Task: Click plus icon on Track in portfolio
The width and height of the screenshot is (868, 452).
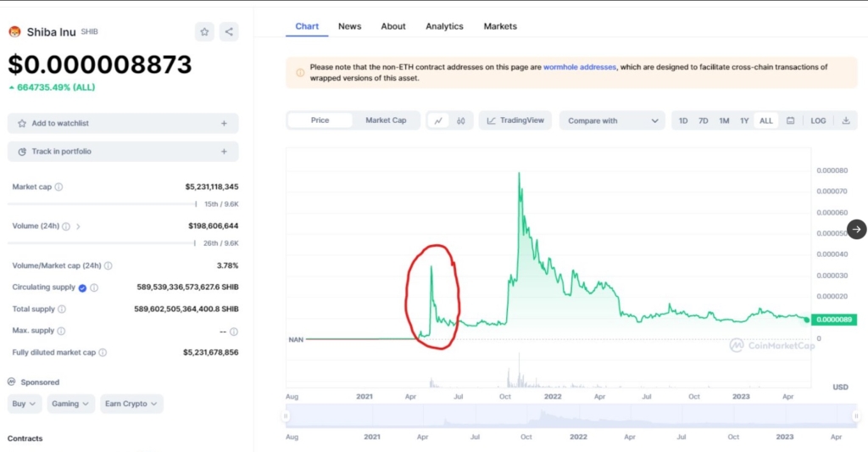Action: pos(224,151)
